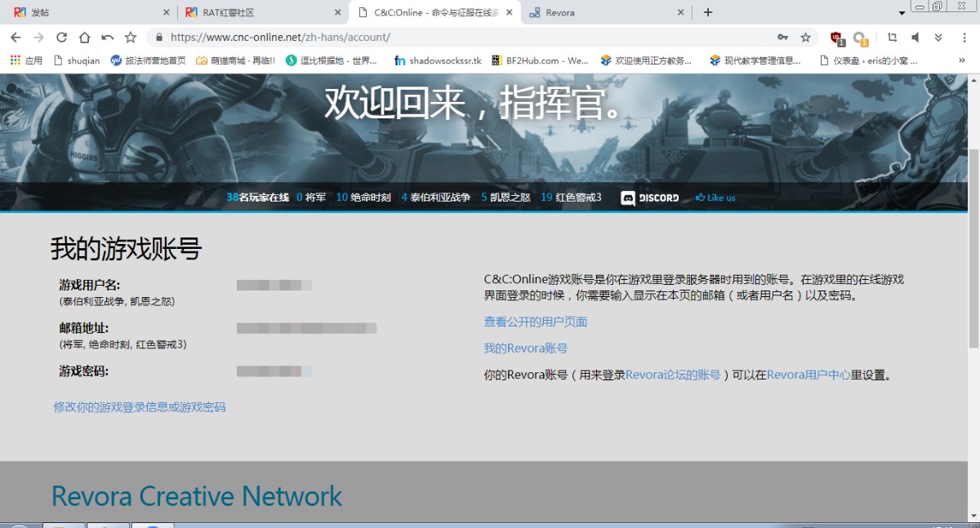Image resolution: width=980 pixels, height=528 pixels.
Task: Open the 查看公开的用户页面 link
Action: click(536, 322)
